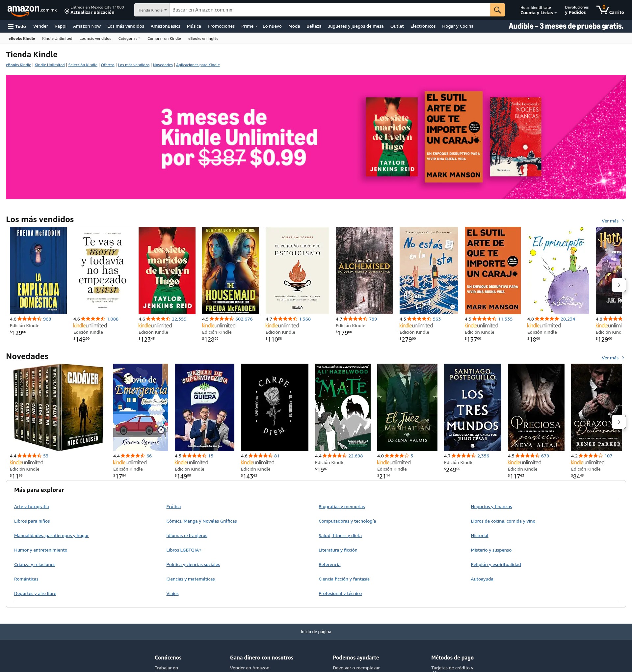Click the 602,676 reviews count
The image size is (632, 672).
[x=244, y=319]
